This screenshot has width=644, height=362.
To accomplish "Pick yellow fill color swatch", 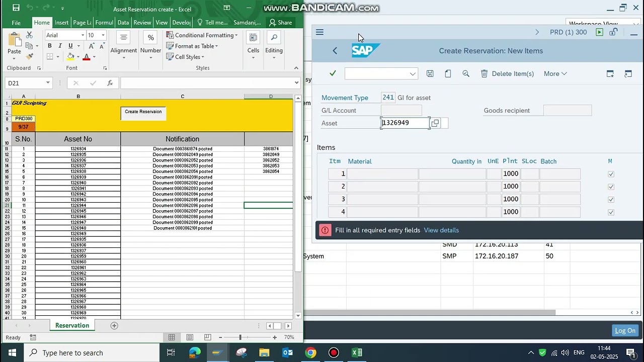I will pyautogui.click(x=70, y=57).
